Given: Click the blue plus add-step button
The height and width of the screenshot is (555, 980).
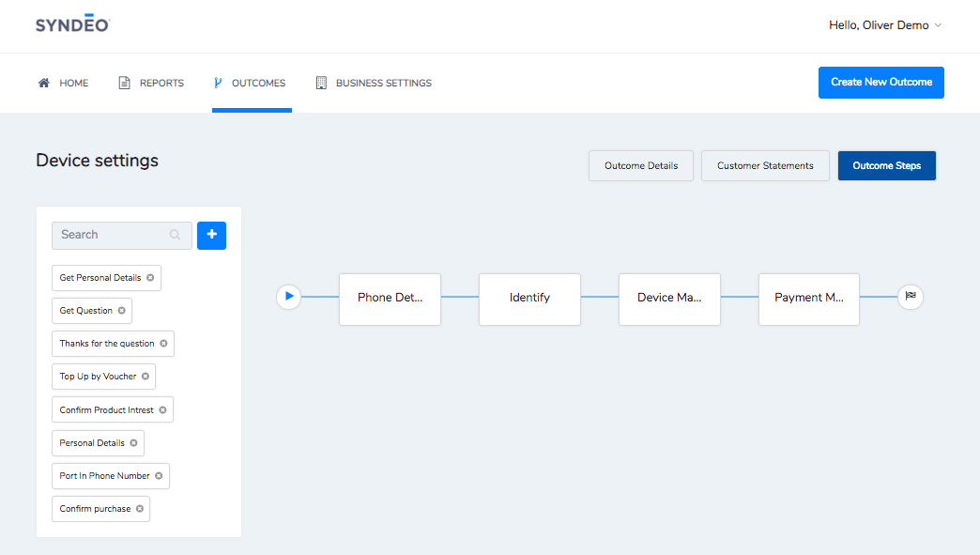Looking at the screenshot, I should point(212,235).
